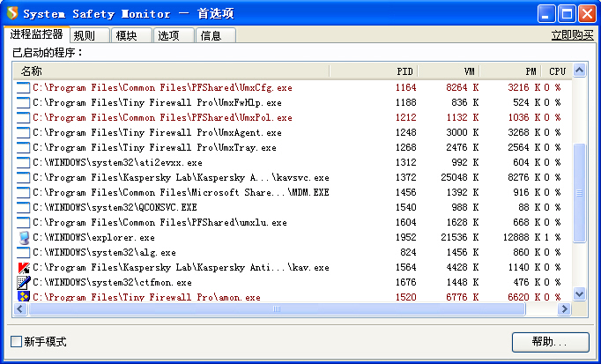
Task: Sort by the PM column header
Action: tap(510, 71)
